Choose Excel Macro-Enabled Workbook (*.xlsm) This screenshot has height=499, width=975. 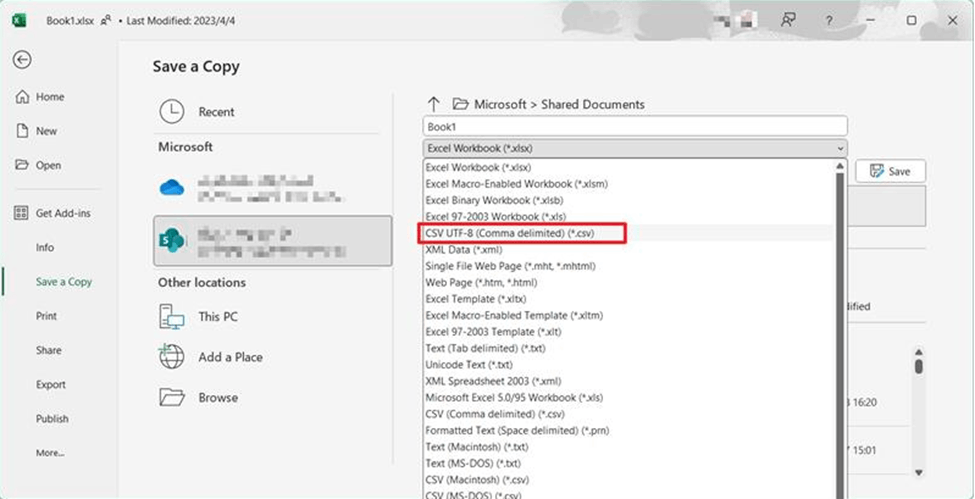coord(628,184)
